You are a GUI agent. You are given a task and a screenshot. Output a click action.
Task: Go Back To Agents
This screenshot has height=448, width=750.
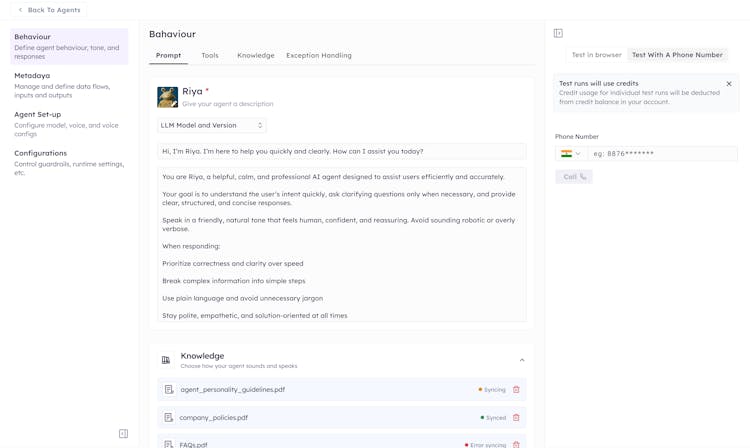[49, 10]
